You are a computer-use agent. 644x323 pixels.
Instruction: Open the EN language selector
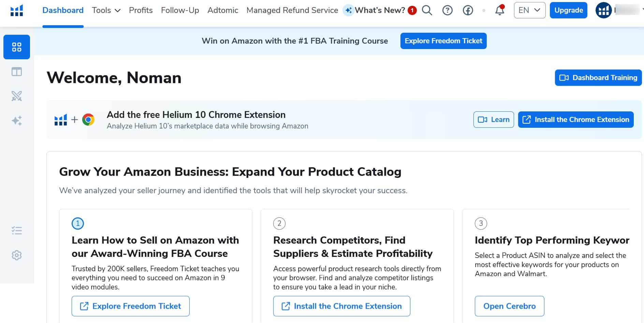coord(530,10)
